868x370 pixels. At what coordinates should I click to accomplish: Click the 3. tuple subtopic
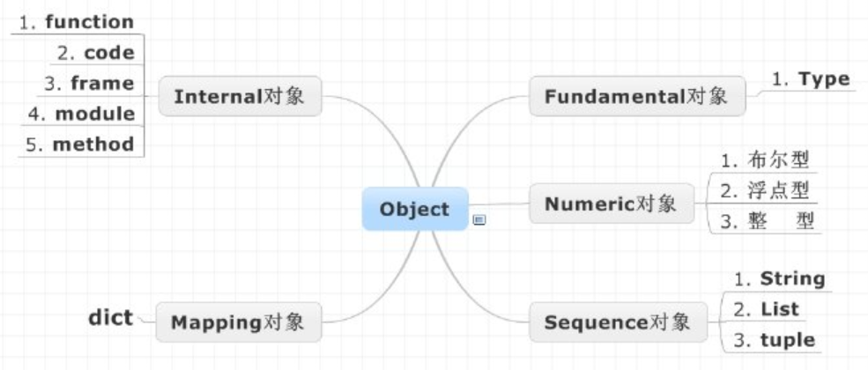point(775,340)
